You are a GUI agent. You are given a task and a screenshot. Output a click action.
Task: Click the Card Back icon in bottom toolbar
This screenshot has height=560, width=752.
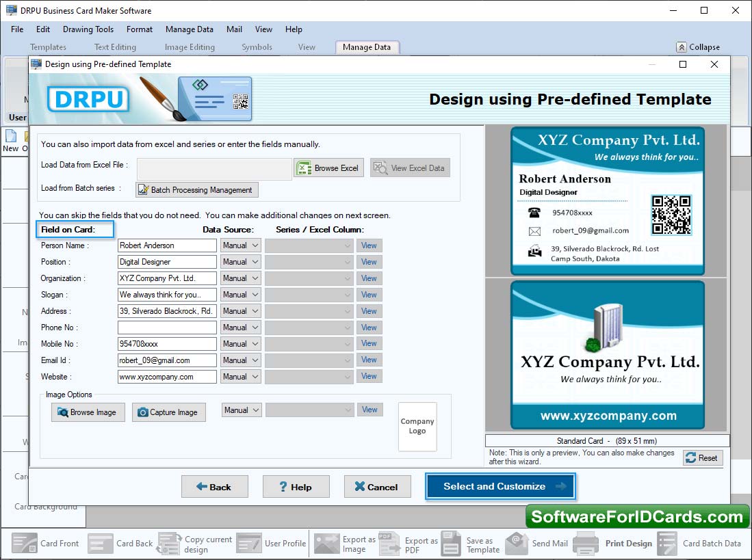(x=100, y=544)
